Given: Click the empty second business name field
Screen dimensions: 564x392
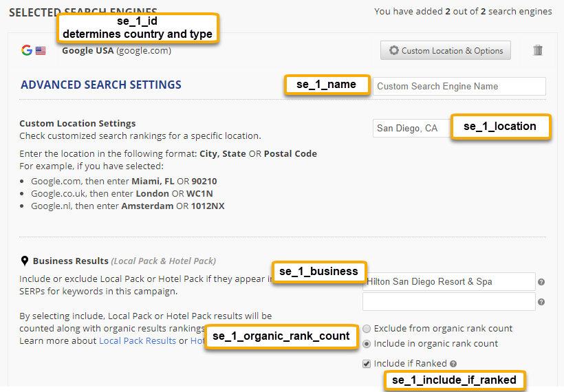Looking at the screenshot, I should pos(448,301).
